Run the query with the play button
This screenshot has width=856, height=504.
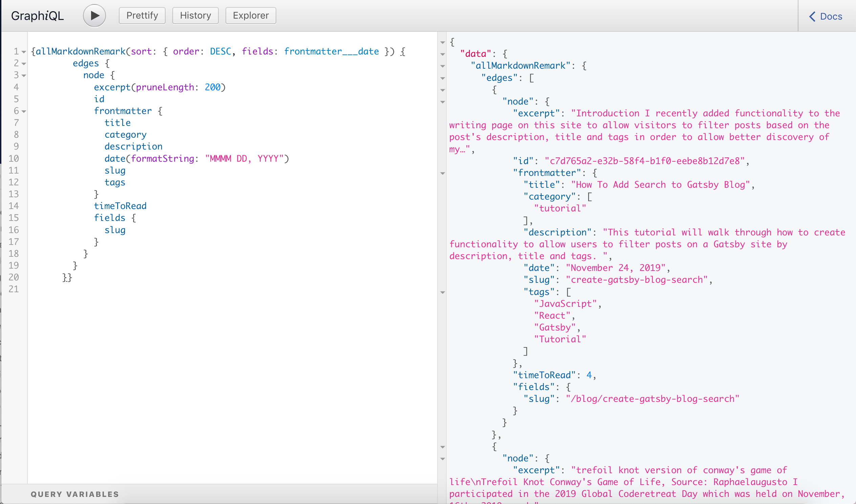tap(94, 15)
